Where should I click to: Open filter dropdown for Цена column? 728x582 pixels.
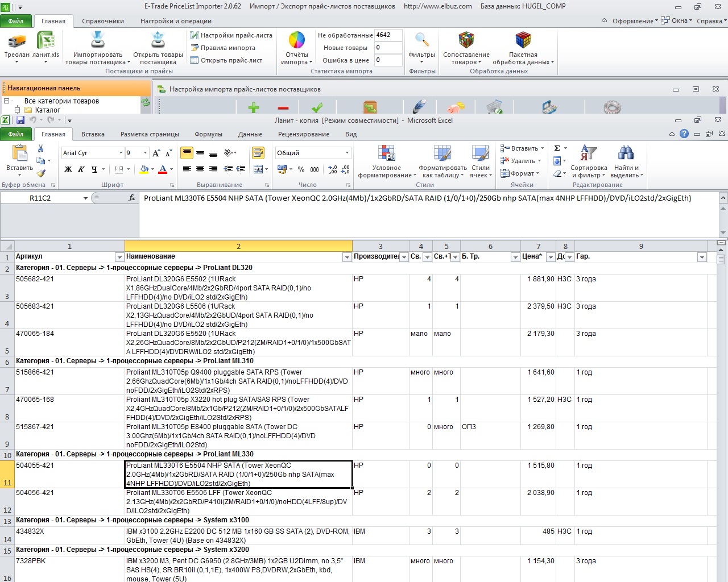pos(550,257)
